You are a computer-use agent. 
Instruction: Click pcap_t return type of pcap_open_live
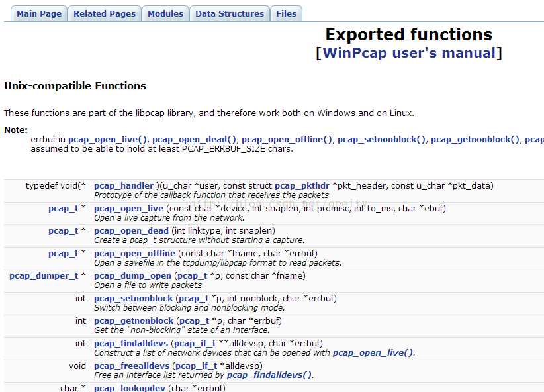pyautogui.click(x=63, y=209)
